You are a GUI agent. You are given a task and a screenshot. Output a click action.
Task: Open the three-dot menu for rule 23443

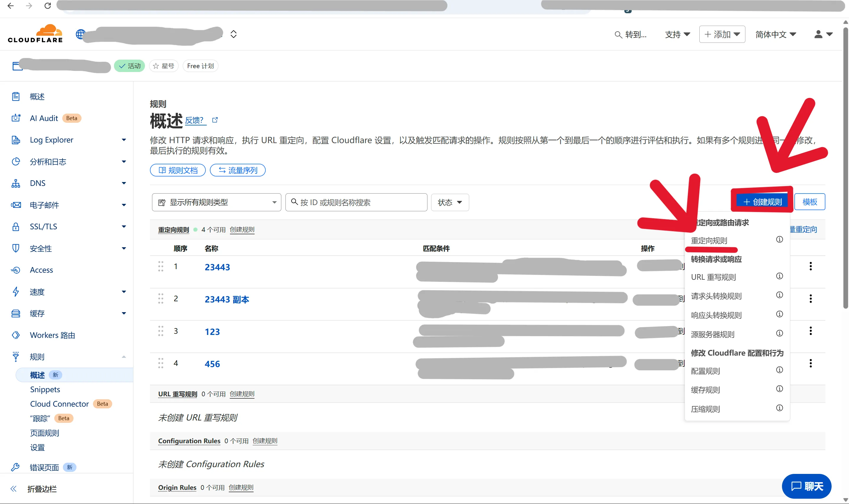(811, 266)
